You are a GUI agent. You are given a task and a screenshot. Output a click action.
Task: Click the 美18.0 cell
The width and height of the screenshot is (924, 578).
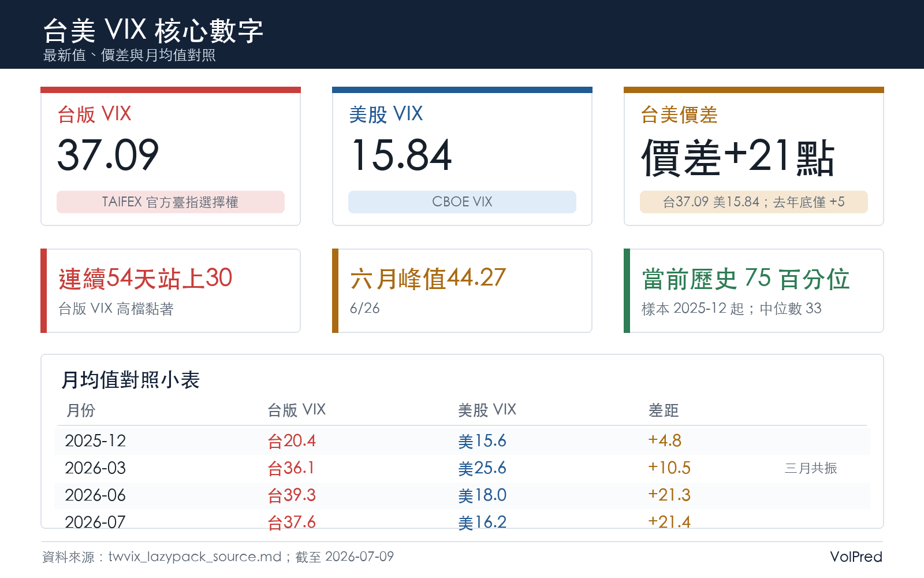[482, 495]
